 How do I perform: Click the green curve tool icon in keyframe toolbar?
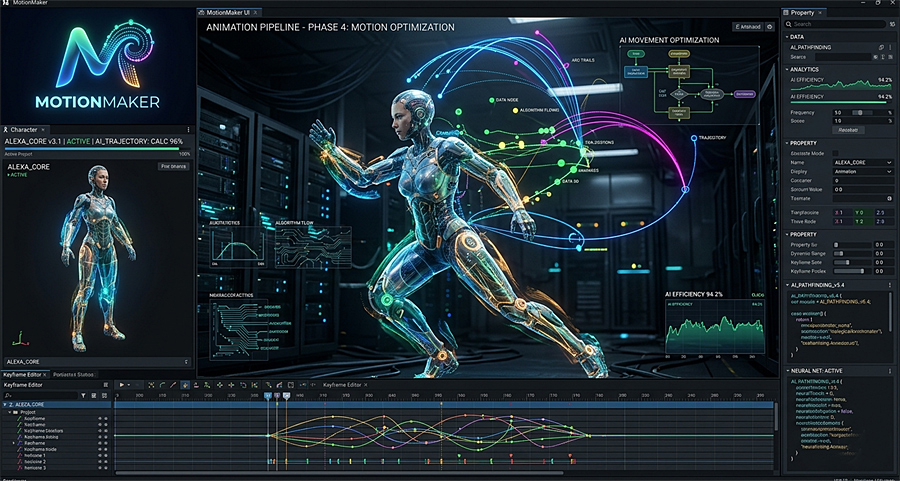tap(162, 385)
